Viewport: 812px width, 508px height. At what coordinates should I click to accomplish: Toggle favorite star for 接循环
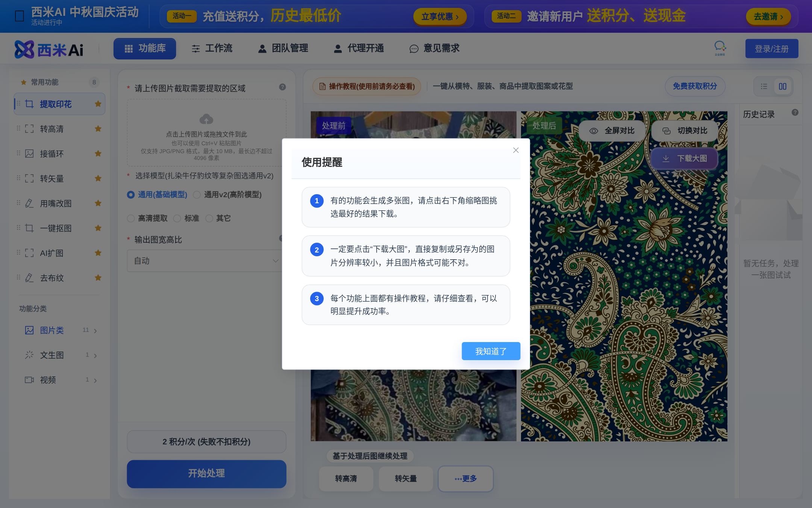click(98, 154)
